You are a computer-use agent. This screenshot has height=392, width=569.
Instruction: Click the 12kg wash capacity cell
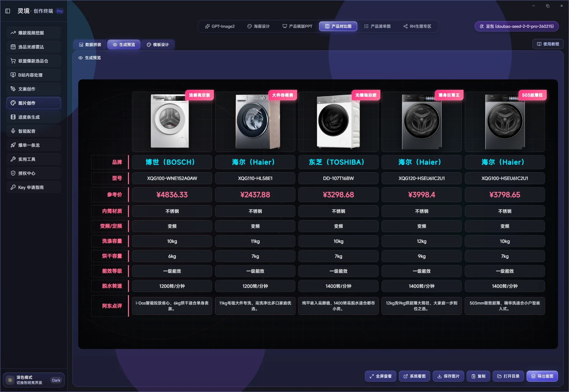[x=422, y=241]
